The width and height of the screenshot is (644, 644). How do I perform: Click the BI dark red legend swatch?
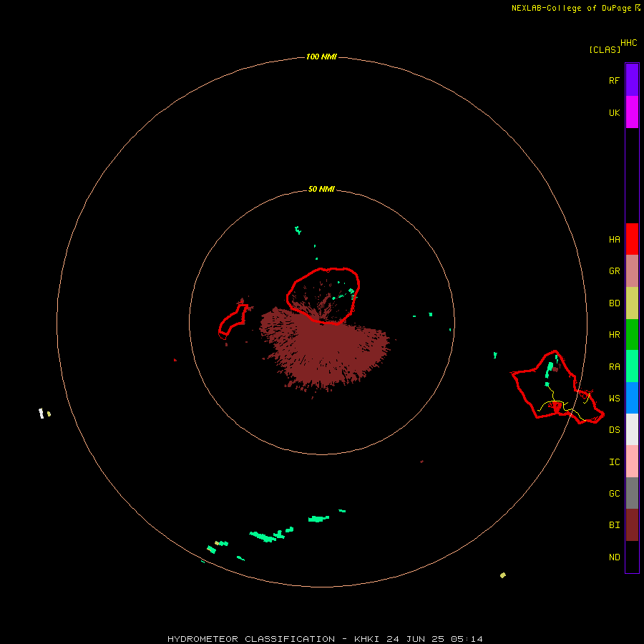632,525
